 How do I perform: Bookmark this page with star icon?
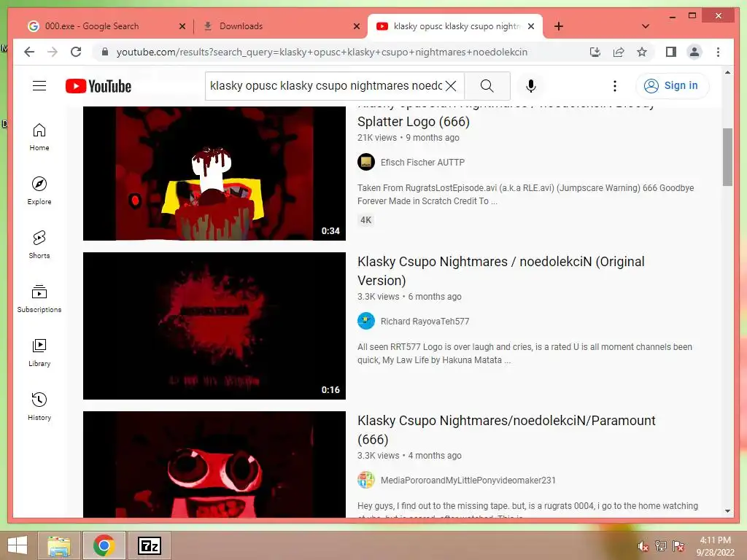642,52
